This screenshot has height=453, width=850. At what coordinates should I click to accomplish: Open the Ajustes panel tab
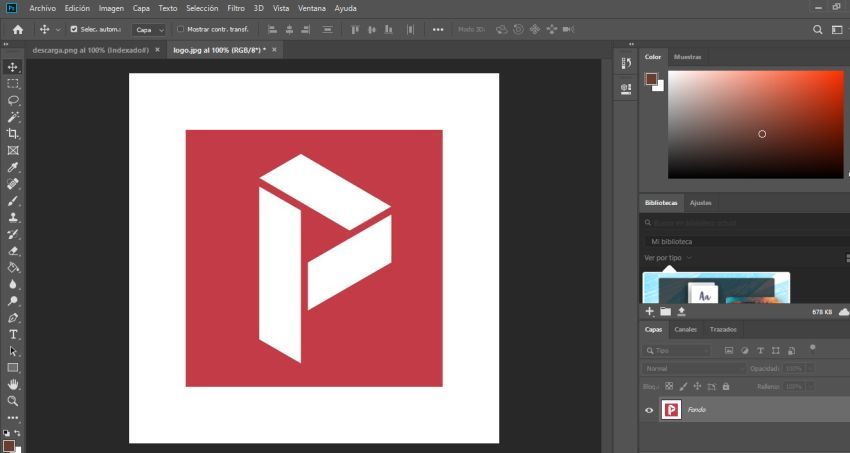(700, 203)
